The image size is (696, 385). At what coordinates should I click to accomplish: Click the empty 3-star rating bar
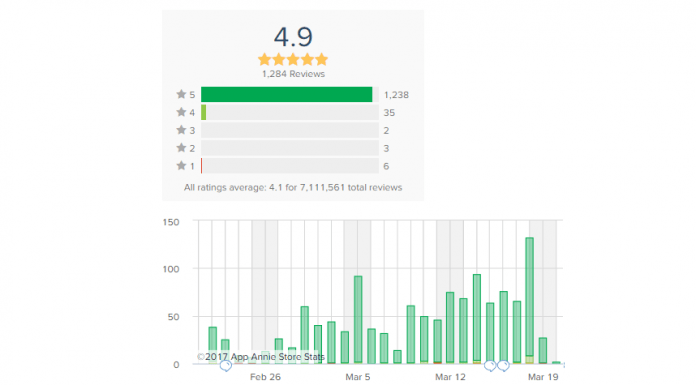(x=290, y=130)
